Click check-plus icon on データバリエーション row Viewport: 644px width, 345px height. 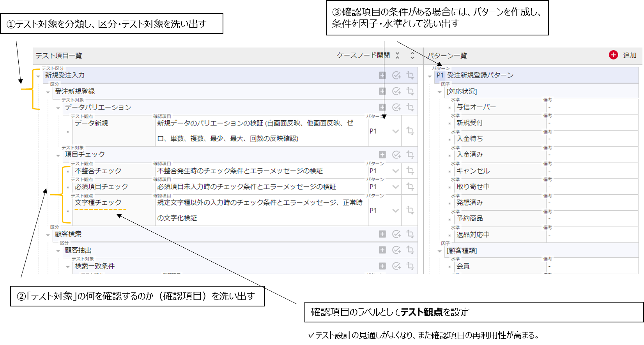[x=396, y=107]
